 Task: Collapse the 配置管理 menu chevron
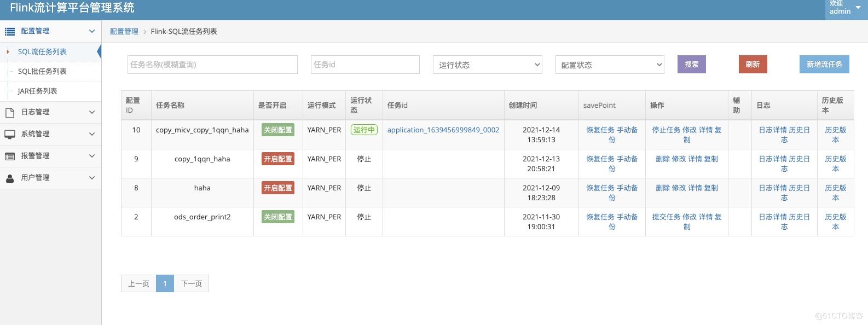92,31
